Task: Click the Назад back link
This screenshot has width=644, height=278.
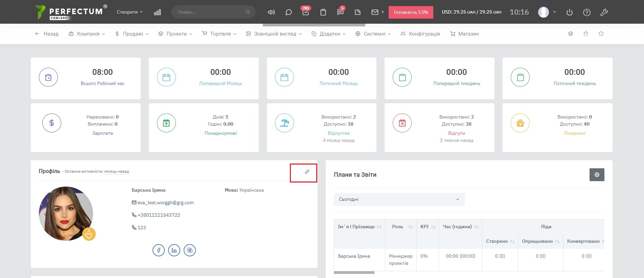Action: pos(47,34)
